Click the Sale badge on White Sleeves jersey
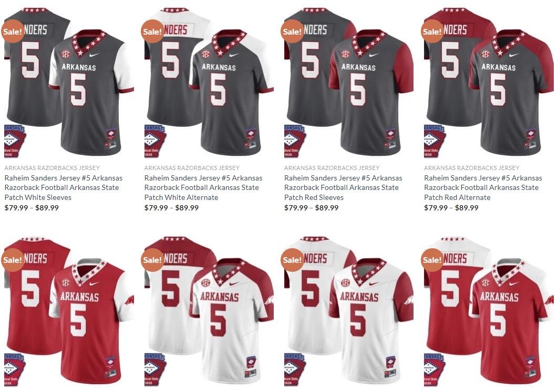 13,31
